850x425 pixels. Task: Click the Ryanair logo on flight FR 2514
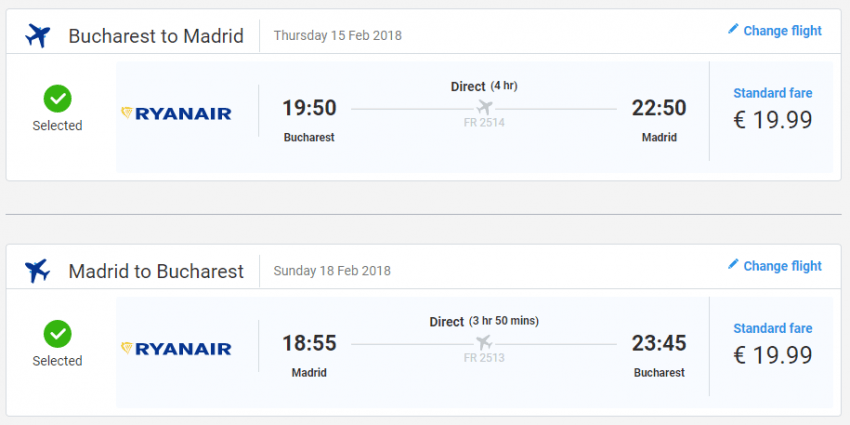[176, 113]
